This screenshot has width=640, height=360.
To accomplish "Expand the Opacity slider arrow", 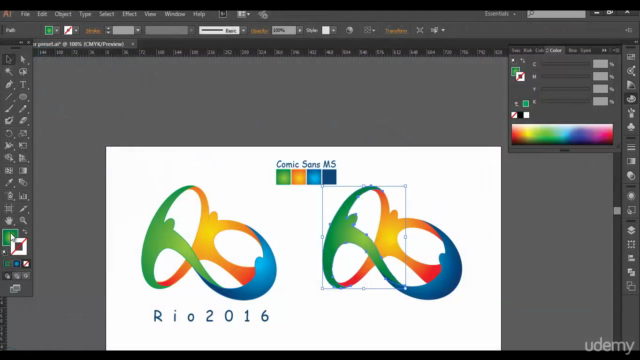I will click(300, 31).
